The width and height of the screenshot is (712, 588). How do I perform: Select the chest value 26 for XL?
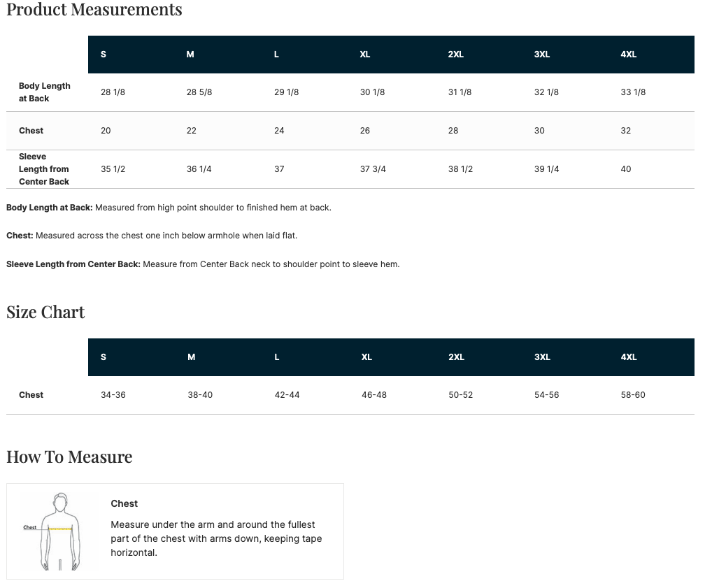(364, 131)
